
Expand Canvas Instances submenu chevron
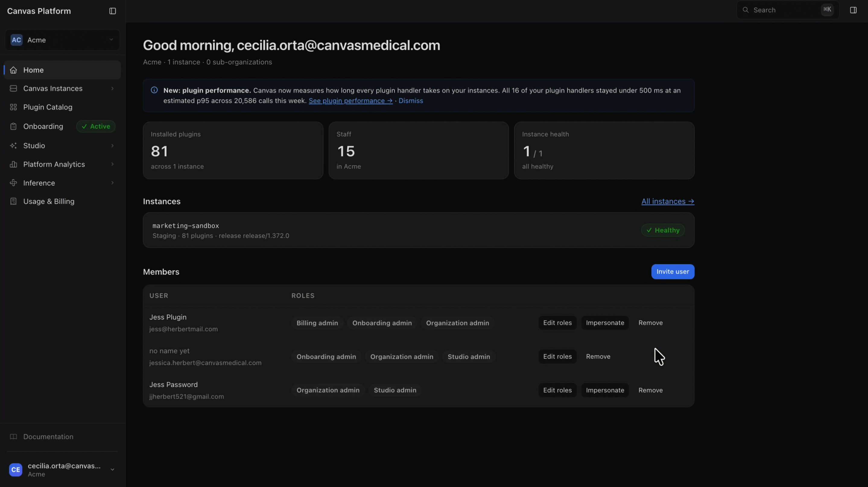[112, 89]
